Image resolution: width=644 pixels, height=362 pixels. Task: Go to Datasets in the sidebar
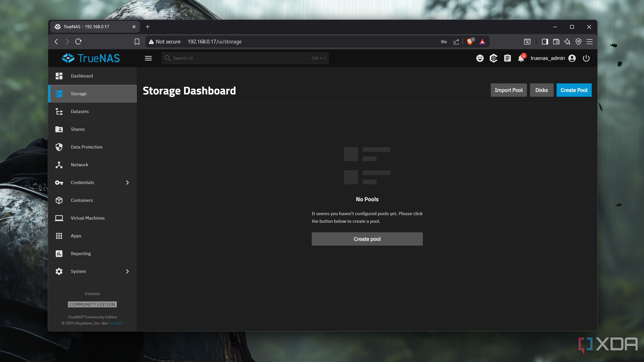click(x=92, y=111)
